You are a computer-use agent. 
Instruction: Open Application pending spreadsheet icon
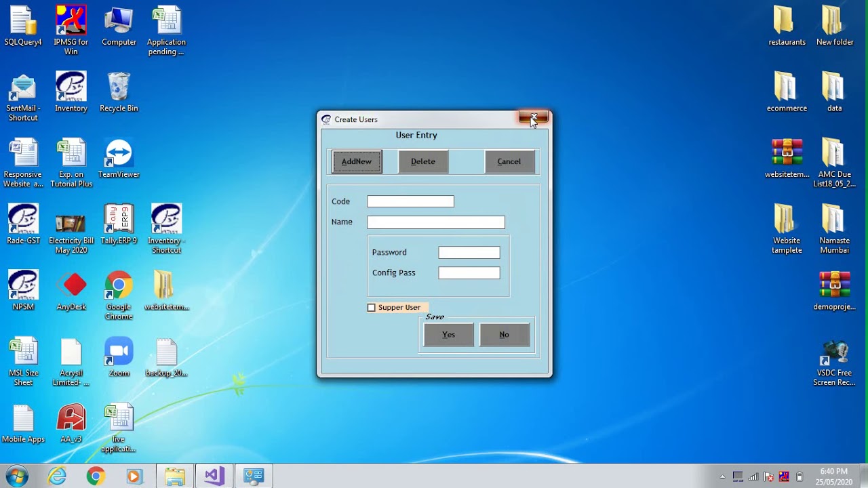tap(166, 30)
